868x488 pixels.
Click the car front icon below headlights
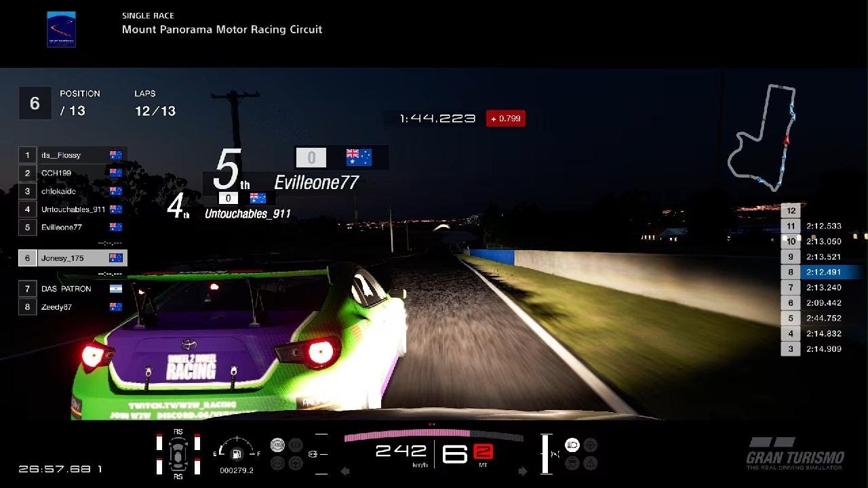[x=572, y=464]
